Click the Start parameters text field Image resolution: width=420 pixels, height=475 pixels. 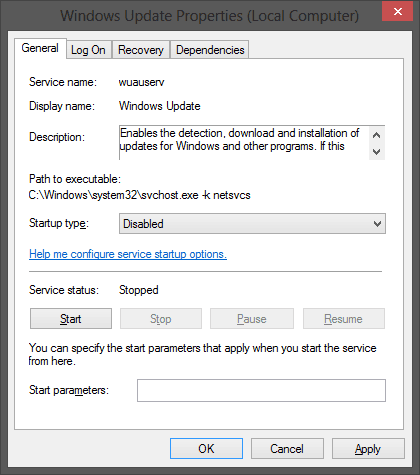[261, 390]
